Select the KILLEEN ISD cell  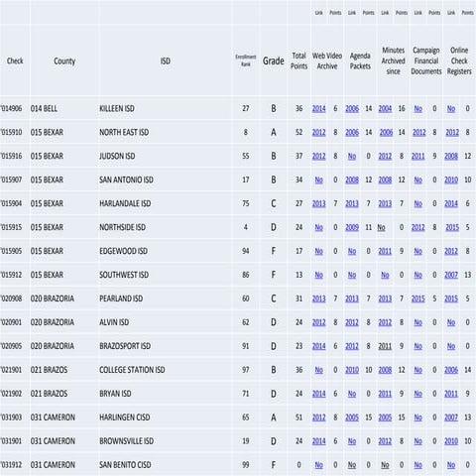pyautogui.click(x=117, y=109)
